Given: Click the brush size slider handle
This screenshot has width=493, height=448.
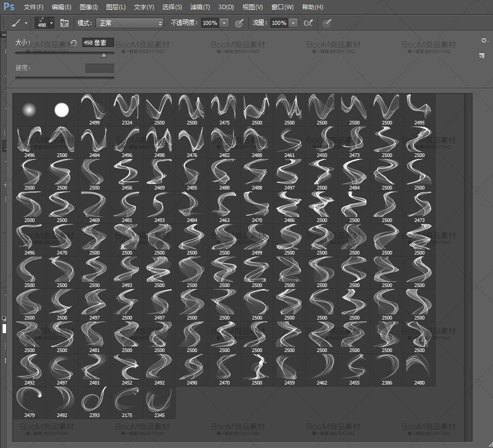Looking at the screenshot, I should (x=104, y=55).
